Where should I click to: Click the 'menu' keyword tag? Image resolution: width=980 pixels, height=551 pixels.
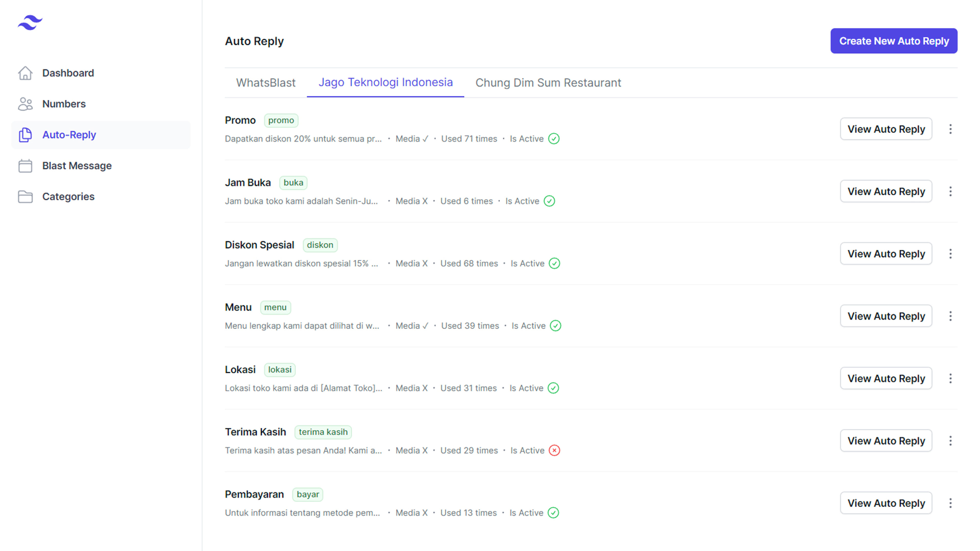(x=275, y=307)
